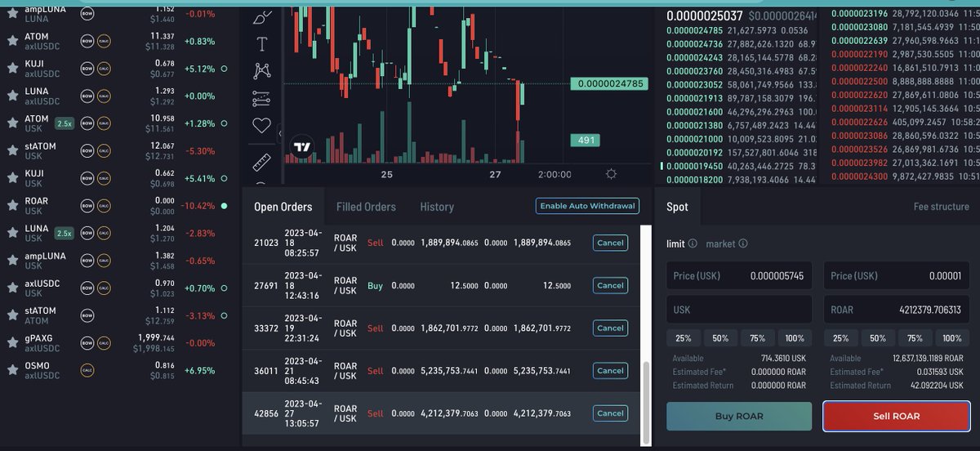
Task: Toggle favorite star for stATOM USK
Action: click(12, 151)
